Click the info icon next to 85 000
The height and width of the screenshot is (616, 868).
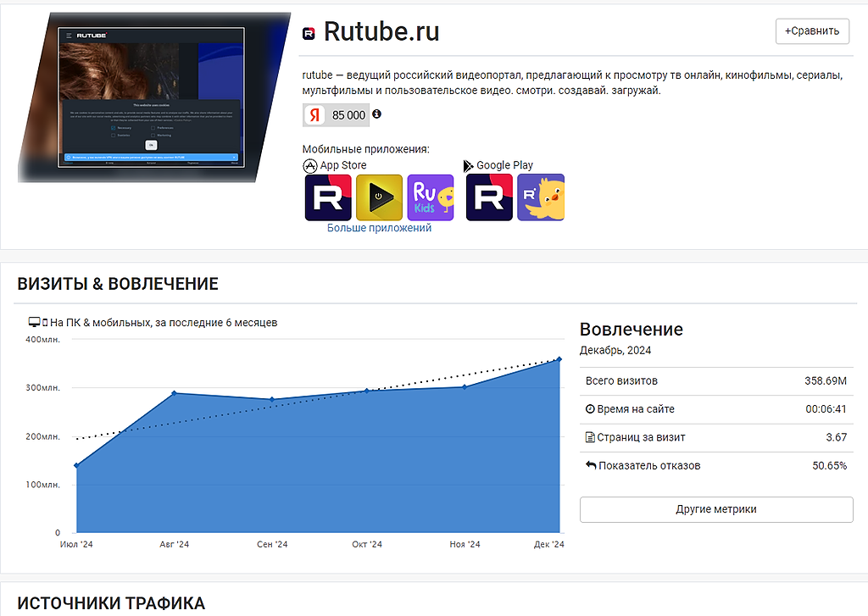click(377, 114)
